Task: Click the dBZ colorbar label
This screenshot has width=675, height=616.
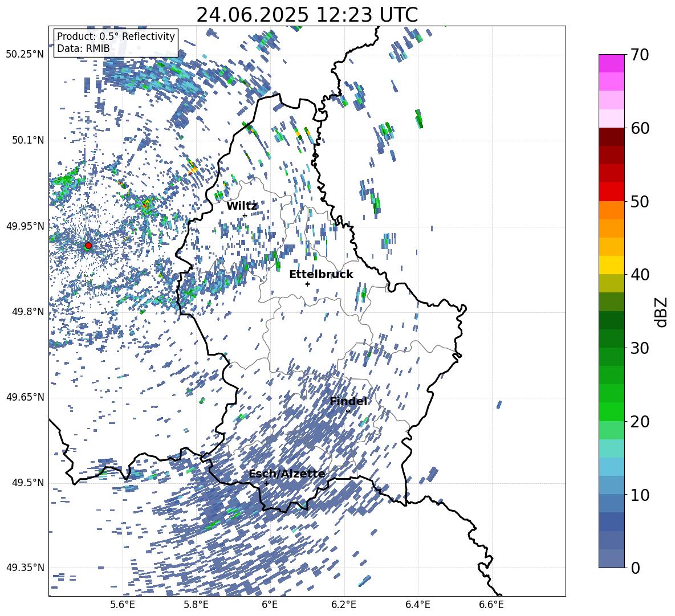Action: click(x=661, y=312)
